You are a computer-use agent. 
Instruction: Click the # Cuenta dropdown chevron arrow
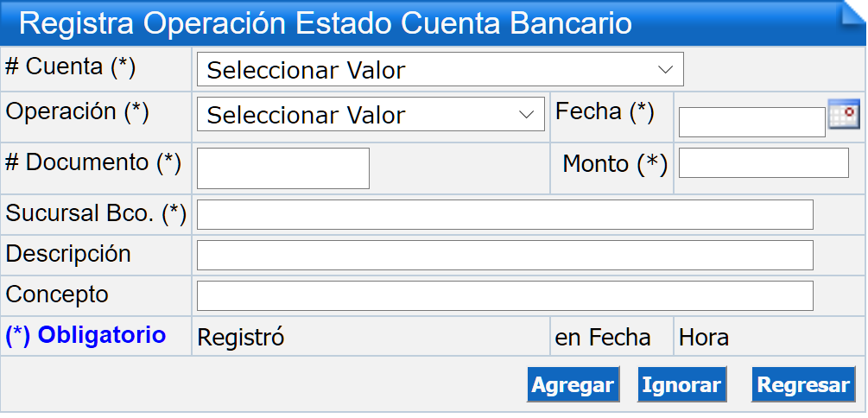665,70
